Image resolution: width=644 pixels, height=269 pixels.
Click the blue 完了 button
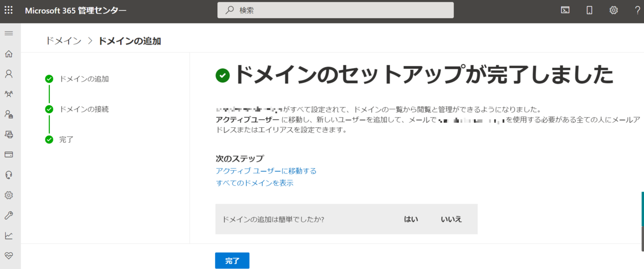pos(232,260)
